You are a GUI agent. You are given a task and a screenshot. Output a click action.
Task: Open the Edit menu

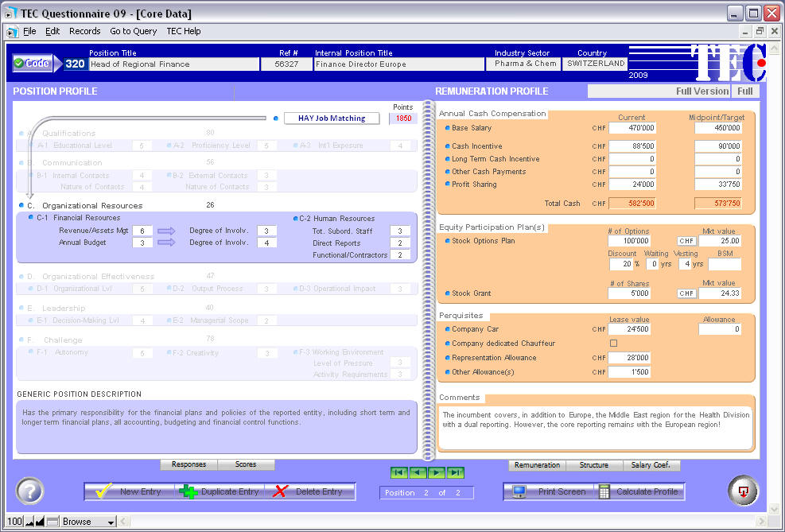(x=52, y=31)
